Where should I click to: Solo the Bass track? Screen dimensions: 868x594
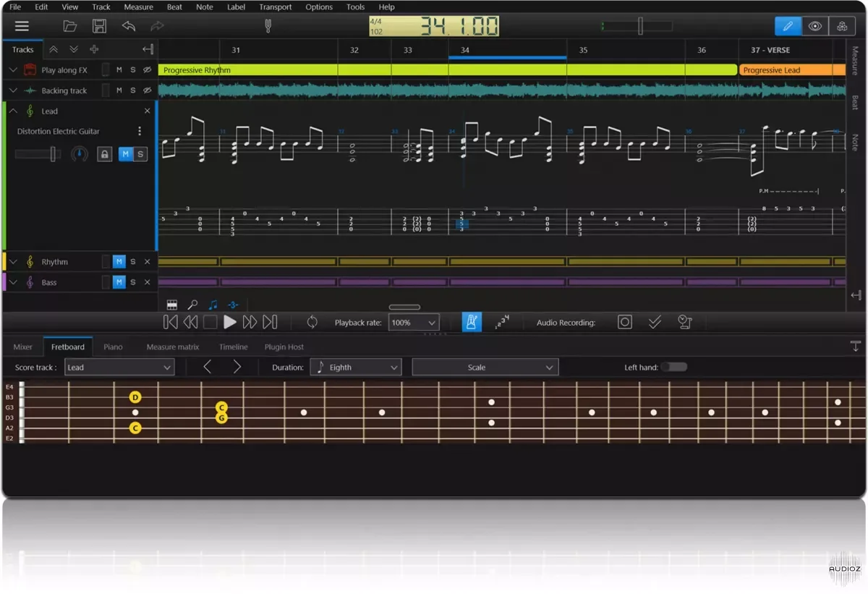(x=133, y=282)
